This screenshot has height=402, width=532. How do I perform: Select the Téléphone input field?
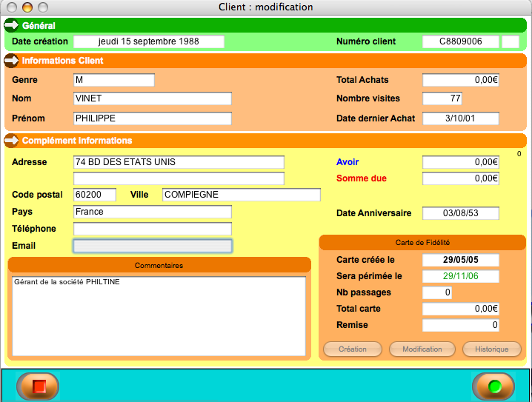click(x=153, y=229)
